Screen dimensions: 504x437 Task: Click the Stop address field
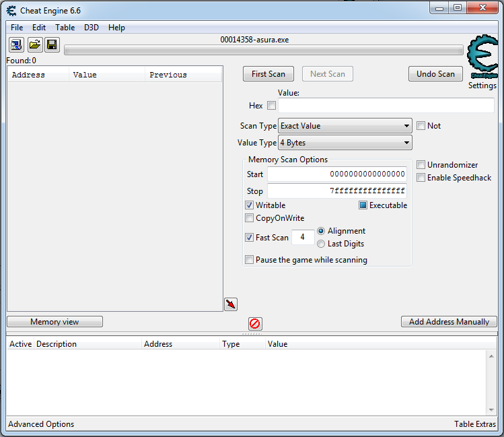coord(337,191)
